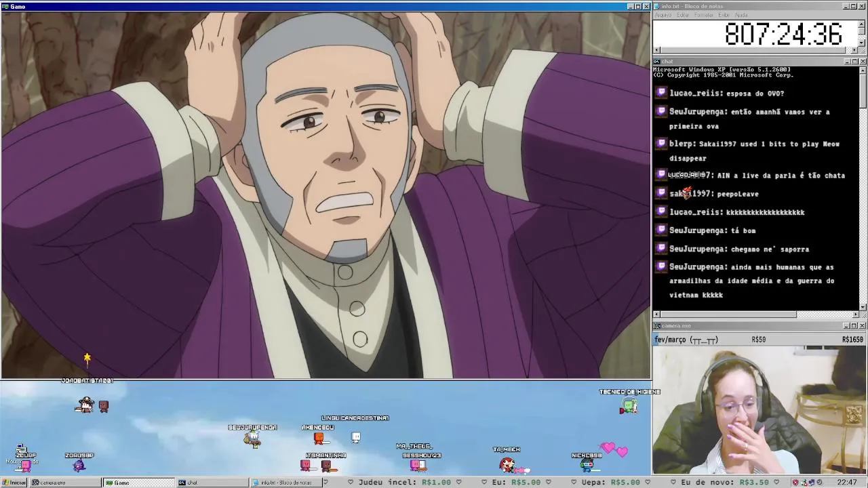Click the SEUJURUPENGA avatar character

click(x=253, y=439)
